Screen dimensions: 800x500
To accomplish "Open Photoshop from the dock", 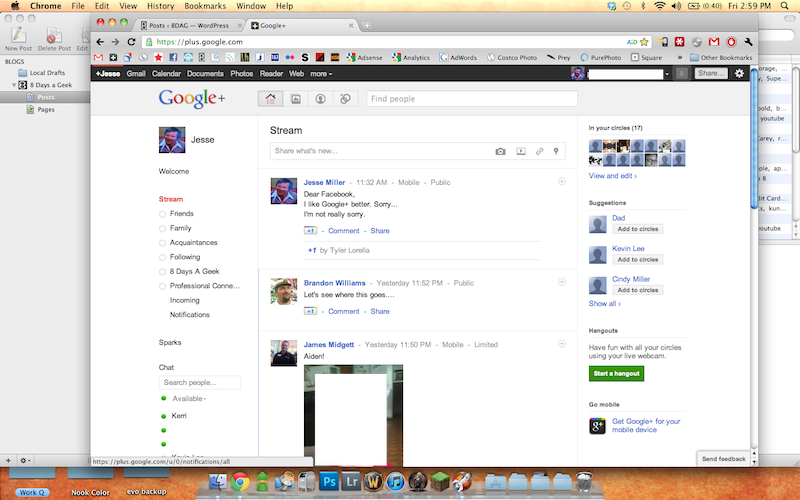I will point(329,481).
